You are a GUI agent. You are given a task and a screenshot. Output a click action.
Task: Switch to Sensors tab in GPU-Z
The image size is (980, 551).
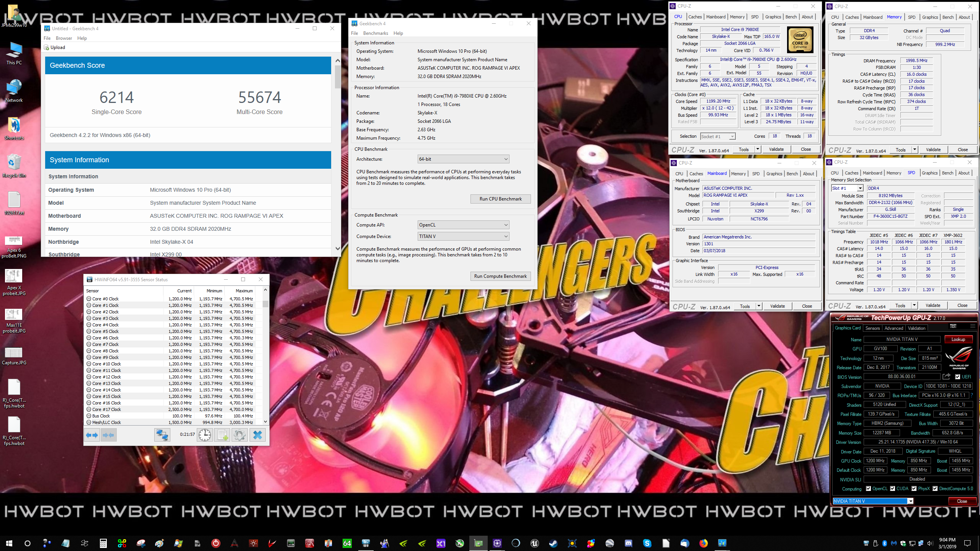click(x=872, y=328)
